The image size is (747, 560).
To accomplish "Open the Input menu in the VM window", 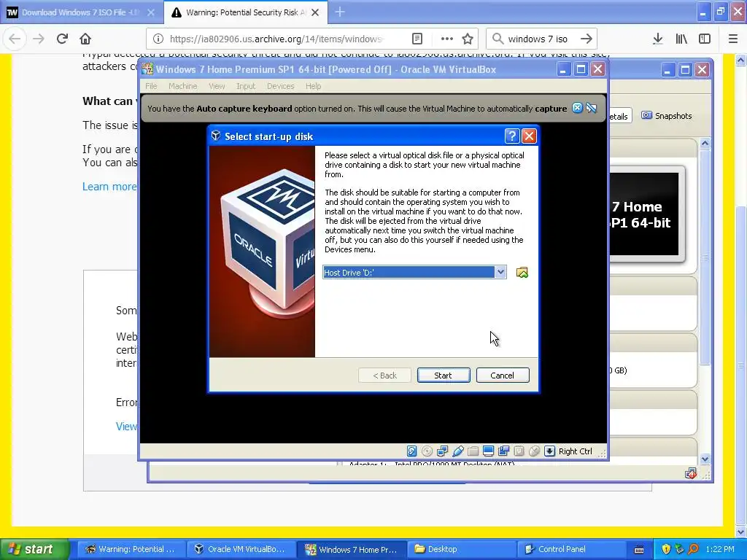I will [x=246, y=86].
